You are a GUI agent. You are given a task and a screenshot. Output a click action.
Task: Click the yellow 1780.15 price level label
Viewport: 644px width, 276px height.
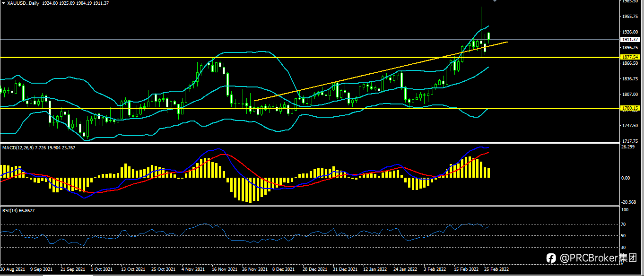tap(630, 108)
